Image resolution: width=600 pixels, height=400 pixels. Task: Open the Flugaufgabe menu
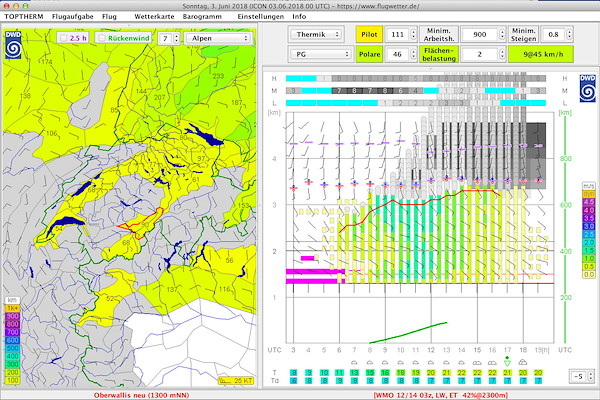click(x=73, y=16)
